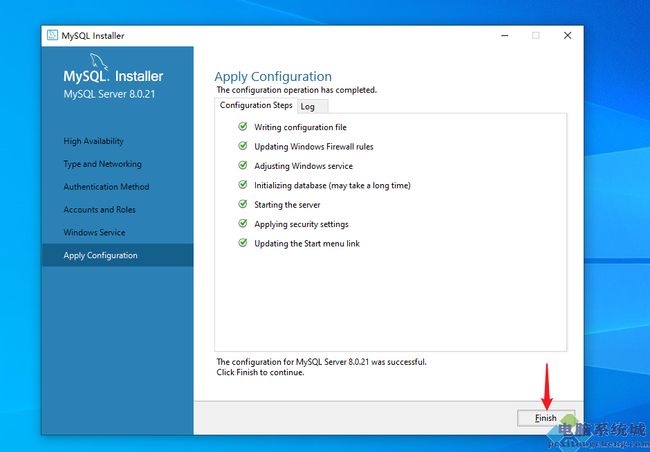
Task: Click check icon beside Applying security settings
Action: [243, 224]
